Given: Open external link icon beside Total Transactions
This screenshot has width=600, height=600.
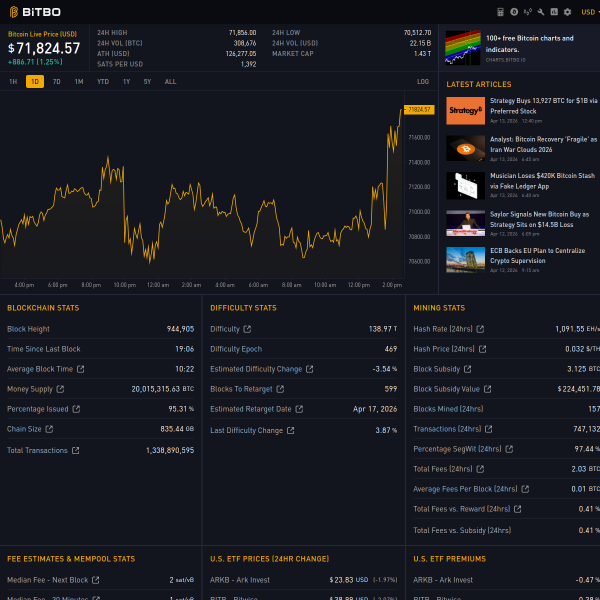Looking at the screenshot, I should (x=75, y=450).
